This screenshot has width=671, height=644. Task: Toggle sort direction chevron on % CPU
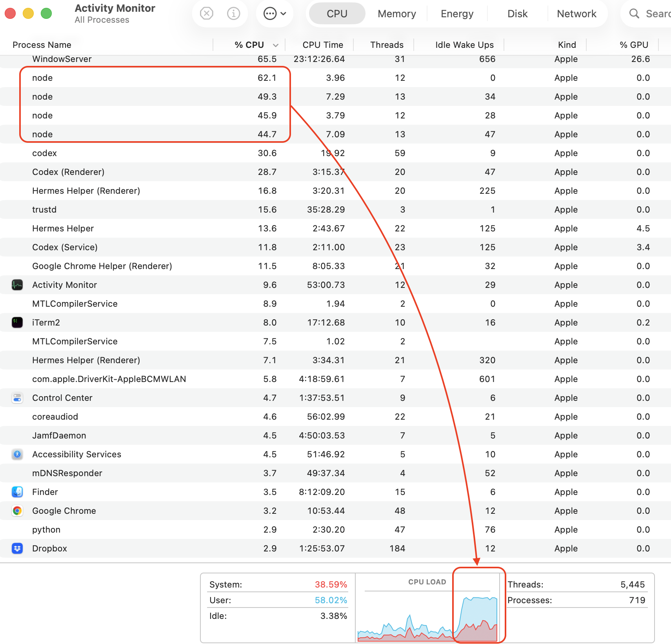click(276, 45)
